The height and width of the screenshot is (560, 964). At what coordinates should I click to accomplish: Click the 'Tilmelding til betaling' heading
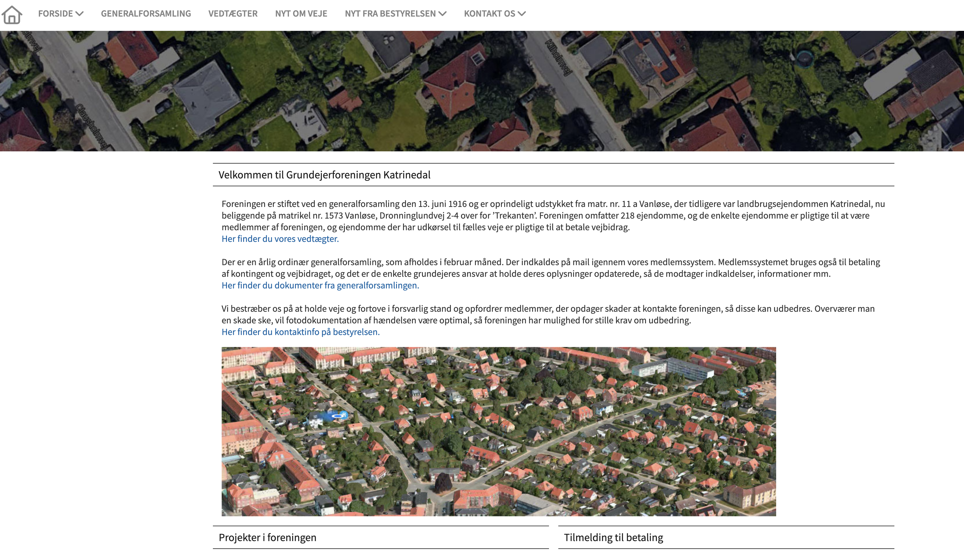tap(614, 538)
